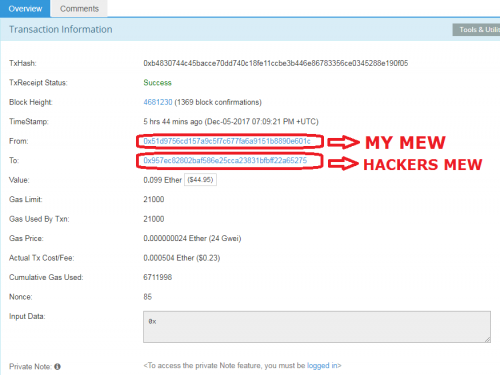Open the To address 0x957ec828 link

225,161
